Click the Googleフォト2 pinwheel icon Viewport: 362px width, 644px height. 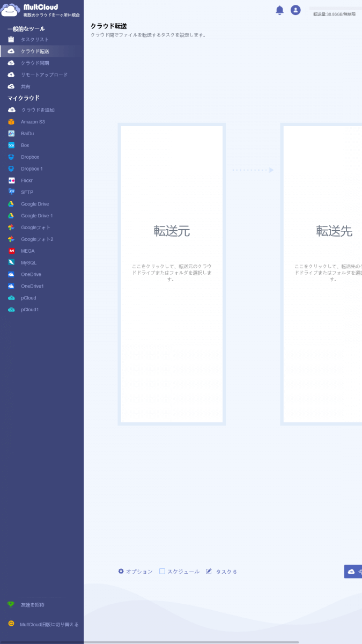[11, 239]
